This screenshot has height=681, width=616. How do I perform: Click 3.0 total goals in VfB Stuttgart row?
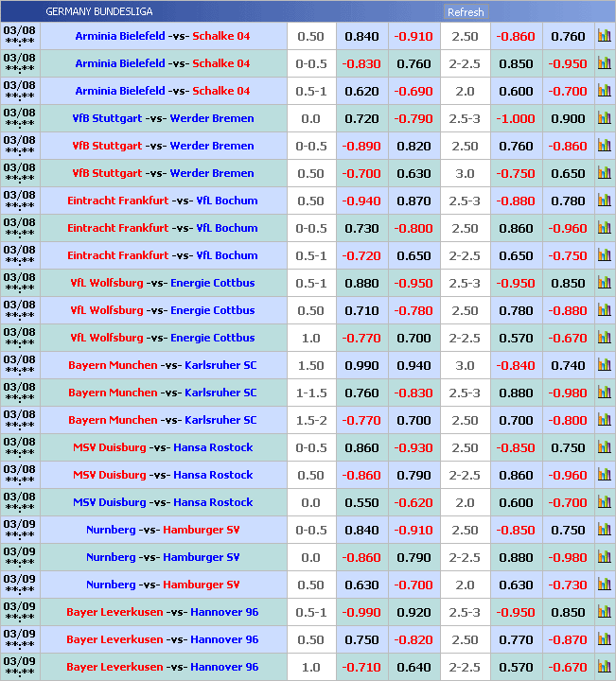tap(465, 173)
